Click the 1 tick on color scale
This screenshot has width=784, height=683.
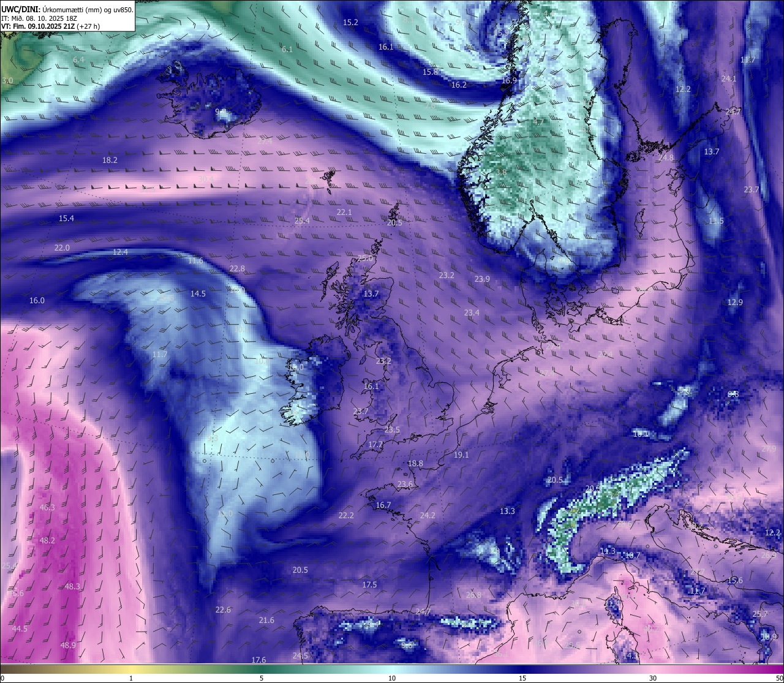[x=131, y=677]
